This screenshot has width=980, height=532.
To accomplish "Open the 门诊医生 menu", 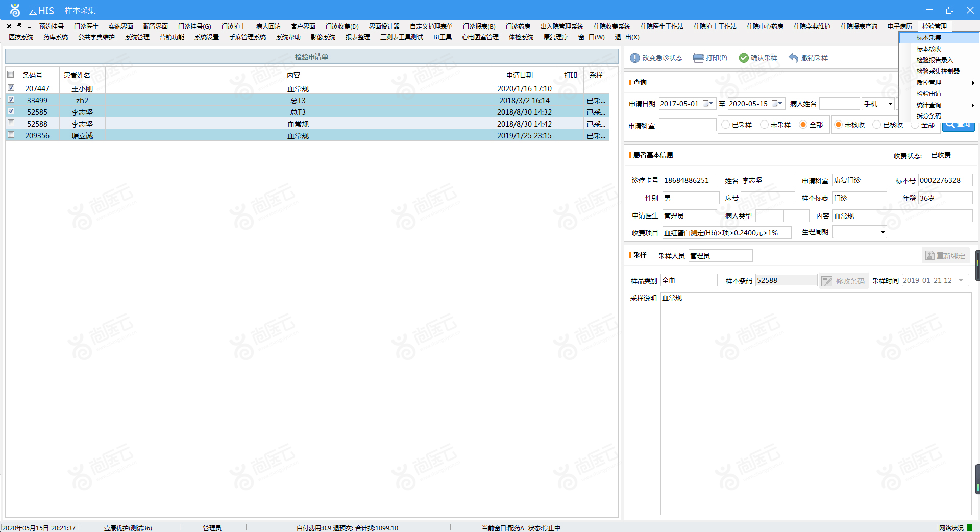I will 86,27.
